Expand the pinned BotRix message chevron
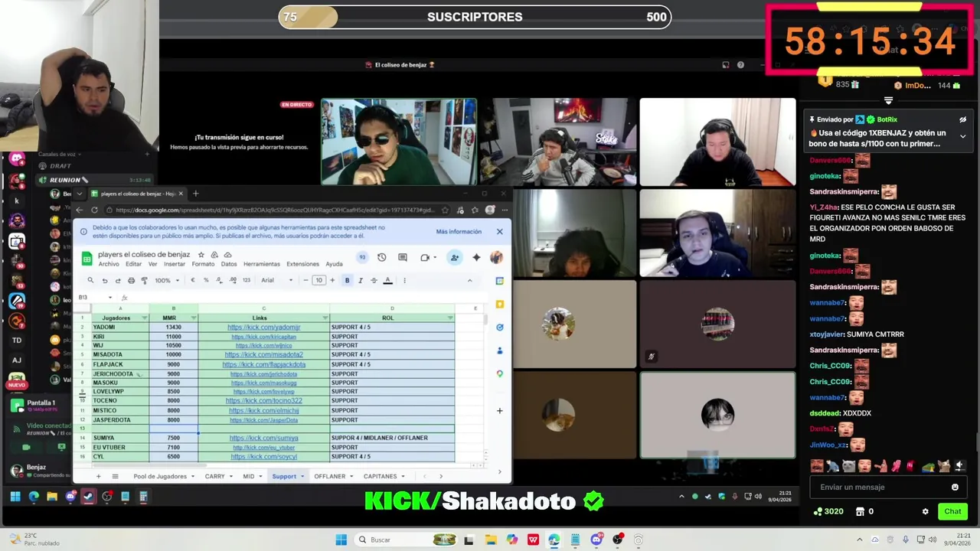Screen dimensions: 980x551 pos(962,136)
